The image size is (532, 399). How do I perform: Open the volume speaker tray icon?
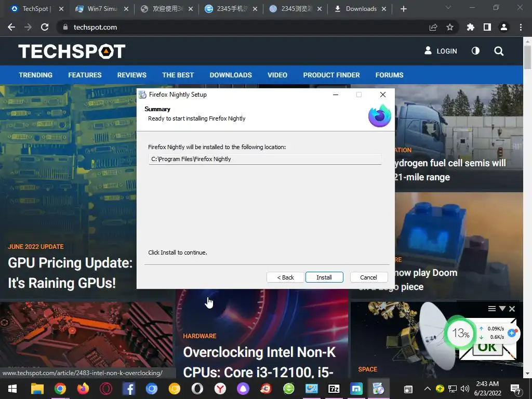[x=465, y=389]
